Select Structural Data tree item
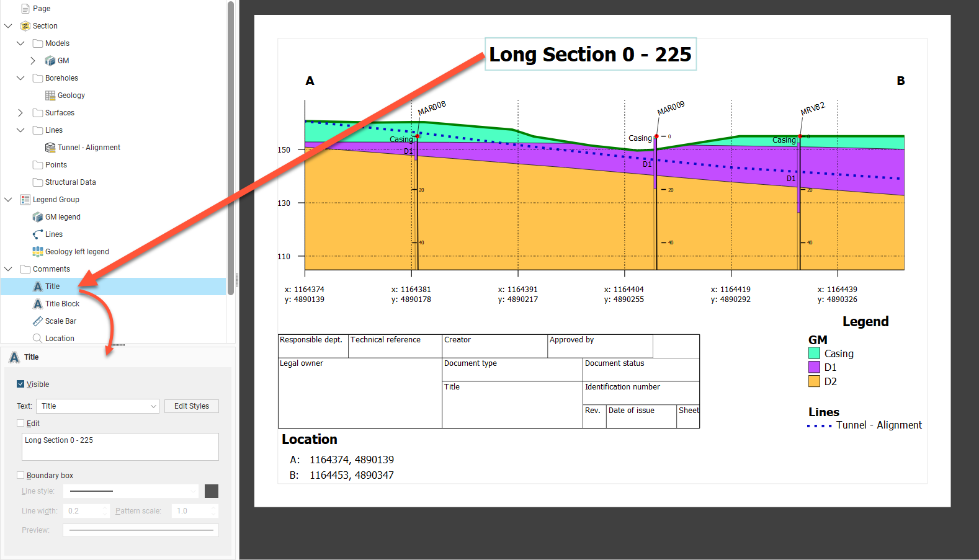 (70, 182)
